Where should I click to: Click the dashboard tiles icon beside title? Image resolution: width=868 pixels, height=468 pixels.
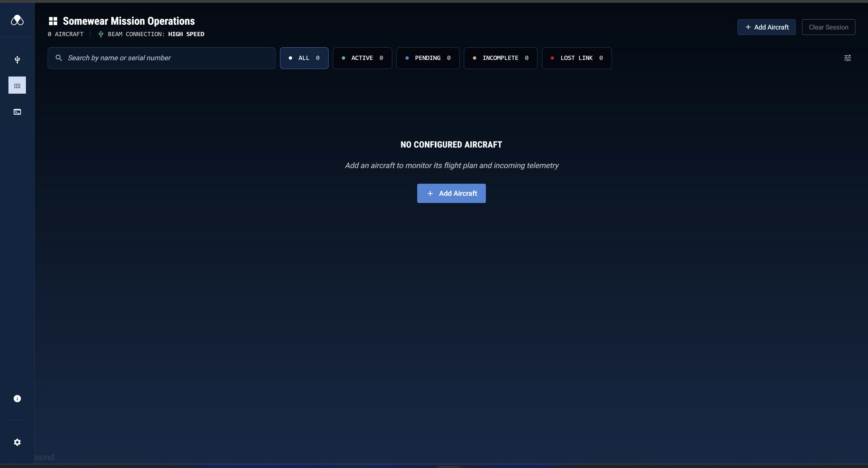tap(53, 21)
